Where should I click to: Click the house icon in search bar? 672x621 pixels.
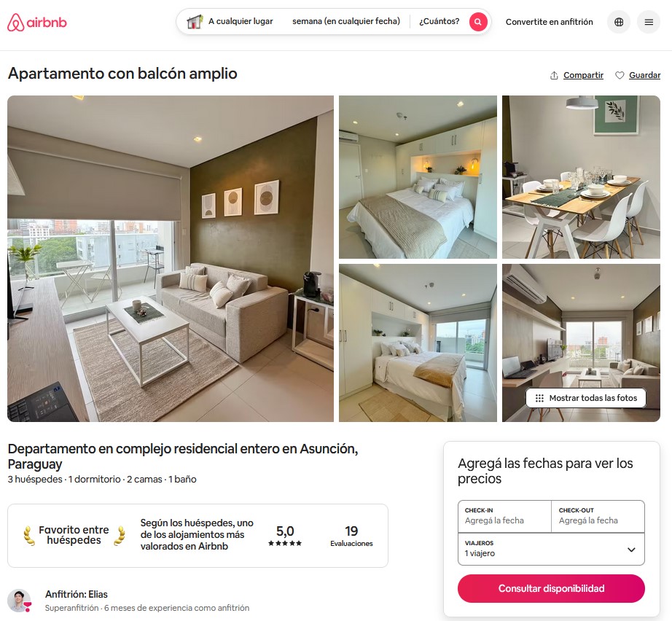click(x=195, y=21)
